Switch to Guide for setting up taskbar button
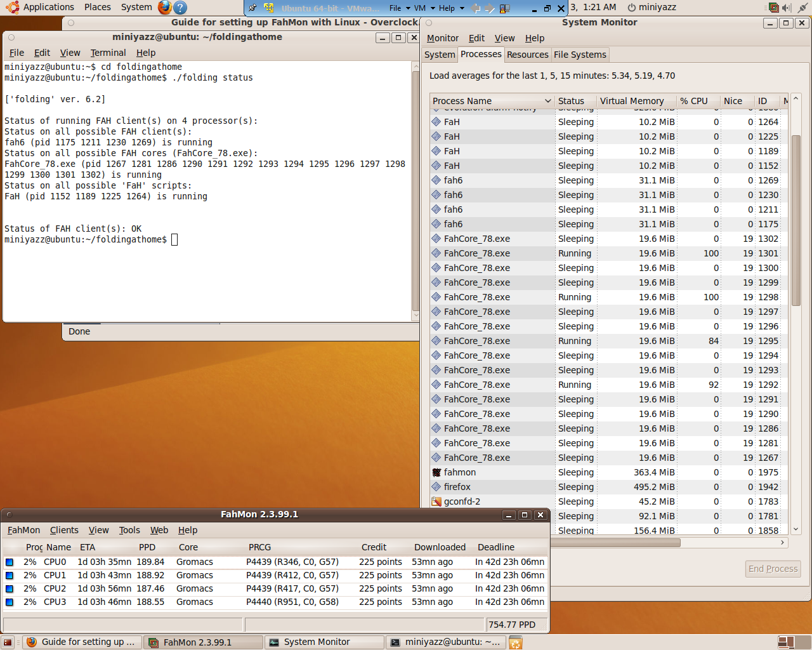 (81, 642)
